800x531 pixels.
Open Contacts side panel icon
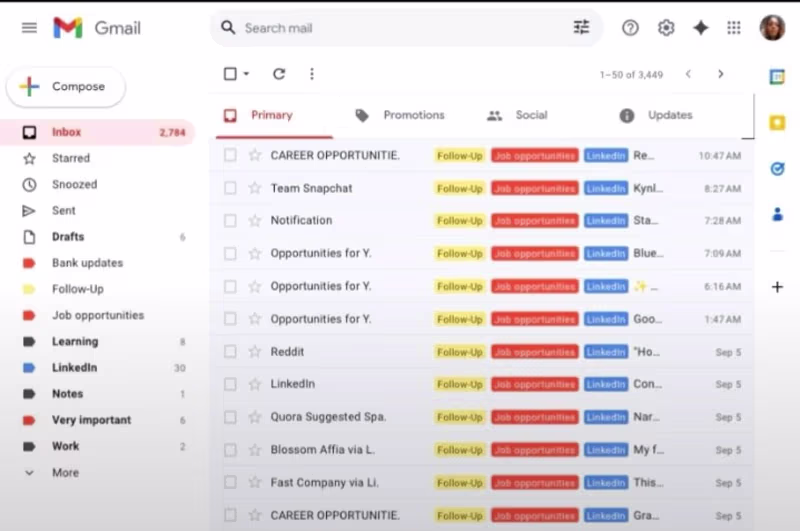pos(777,214)
